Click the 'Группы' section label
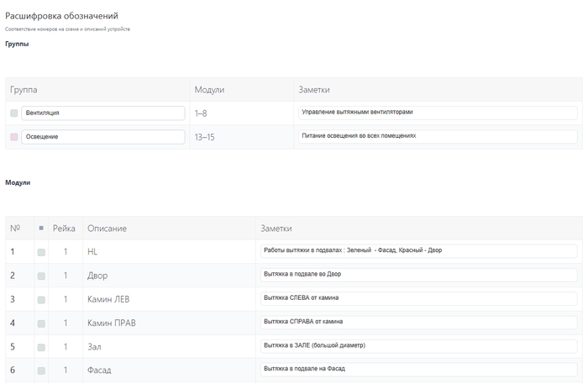 (17, 44)
